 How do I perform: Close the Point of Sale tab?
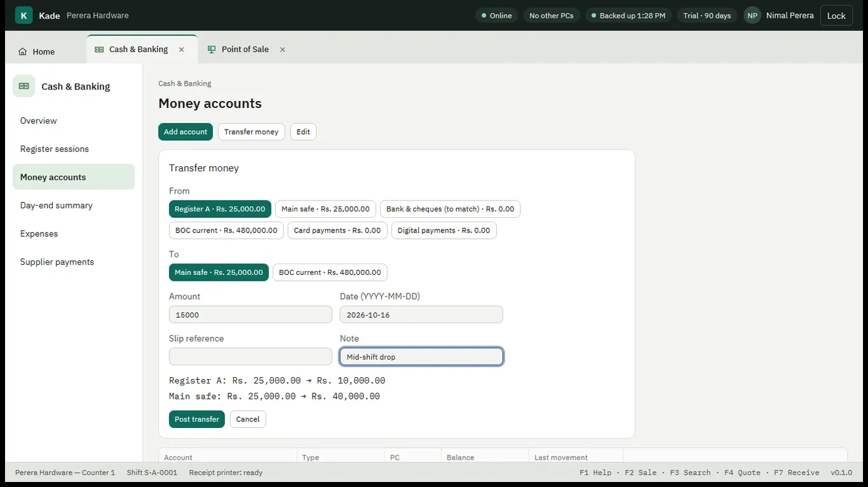[x=283, y=50]
